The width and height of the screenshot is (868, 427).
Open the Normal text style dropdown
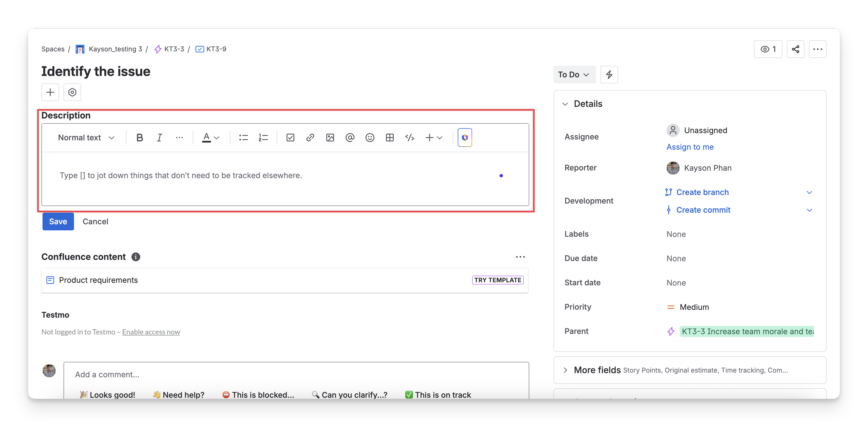(x=86, y=138)
